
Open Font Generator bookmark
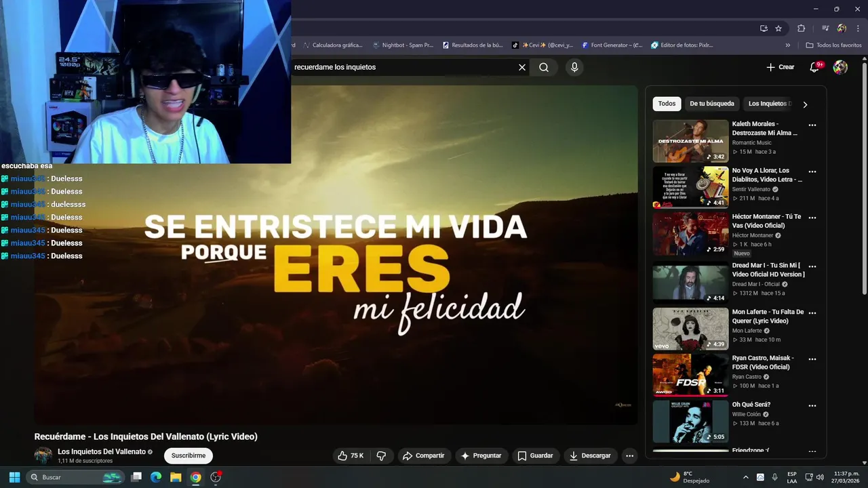[612, 45]
